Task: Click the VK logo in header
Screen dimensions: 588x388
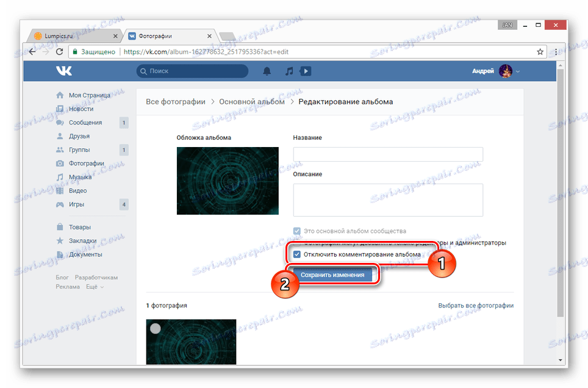Action: point(64,71)
